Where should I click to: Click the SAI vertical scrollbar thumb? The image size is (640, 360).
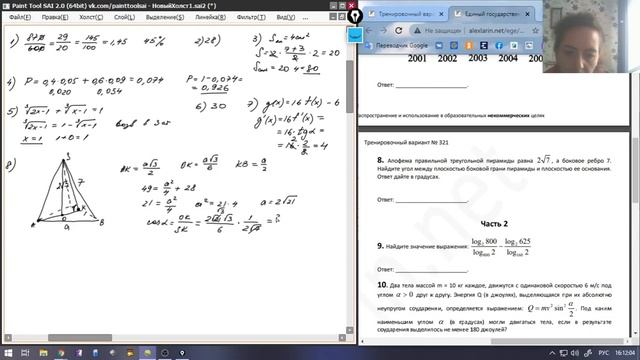pyautogui.click(x=350, y=86)
